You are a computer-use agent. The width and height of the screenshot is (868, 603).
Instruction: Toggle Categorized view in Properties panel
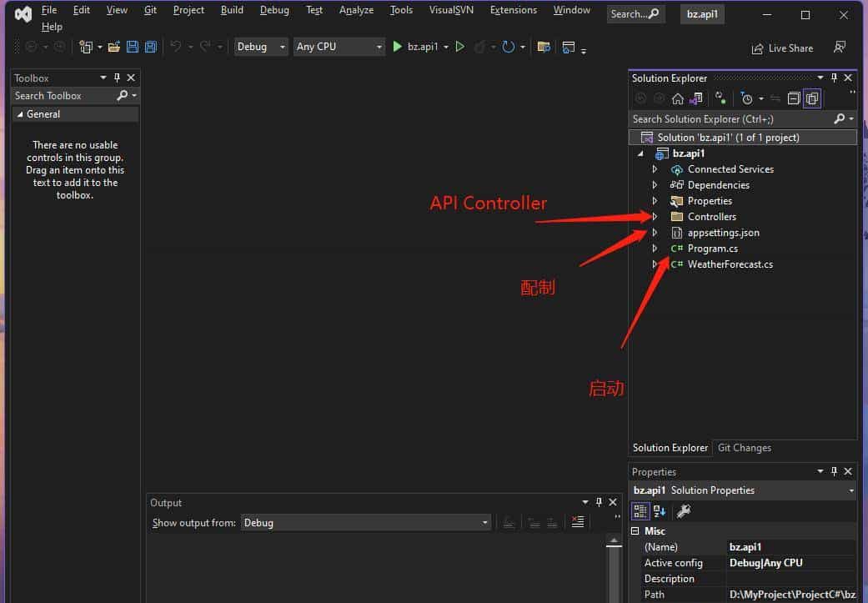(x=640, y=510)
